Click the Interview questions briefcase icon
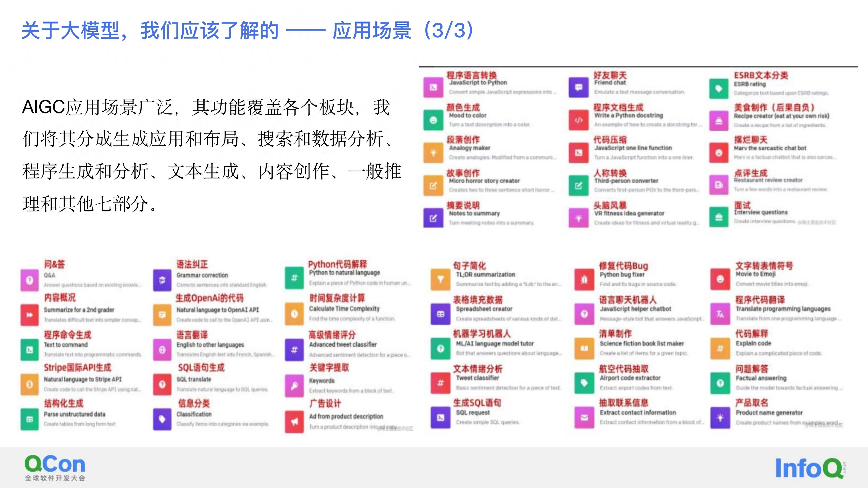Image resolution: width=868 pixels, height=488 pixels. tap(719, 217)
